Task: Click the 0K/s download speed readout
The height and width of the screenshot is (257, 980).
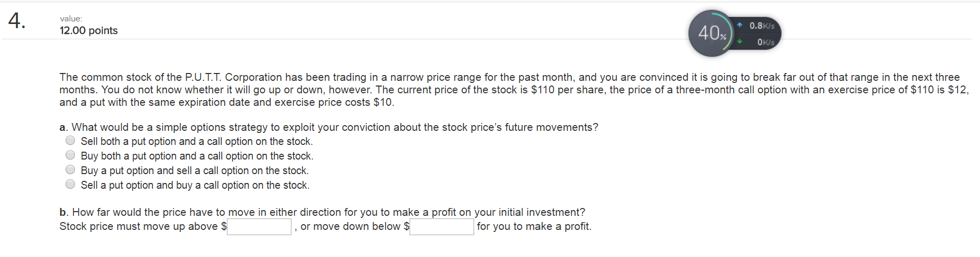Action: coord(766,42)
